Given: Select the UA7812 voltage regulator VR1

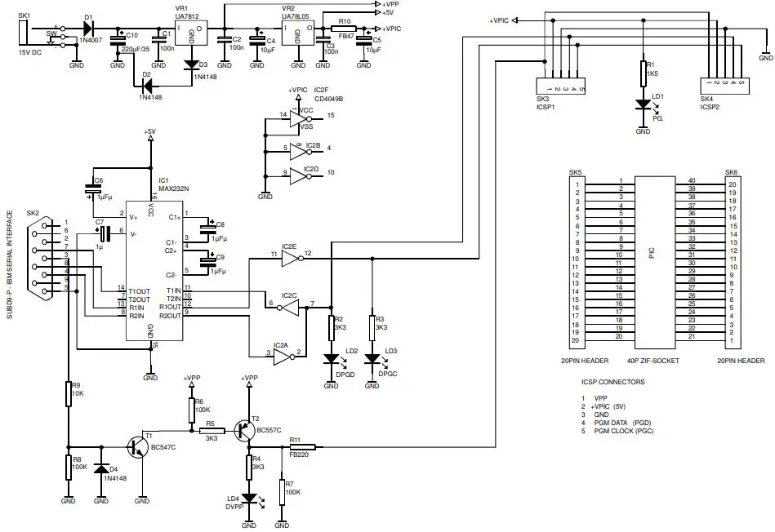Looking at the screenshot, I should pos(190,33).
